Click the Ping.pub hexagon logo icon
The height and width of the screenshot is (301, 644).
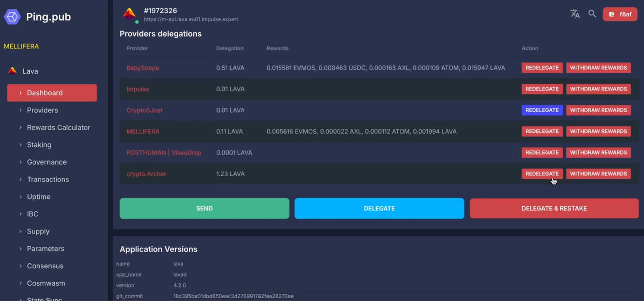click(12, 17)
